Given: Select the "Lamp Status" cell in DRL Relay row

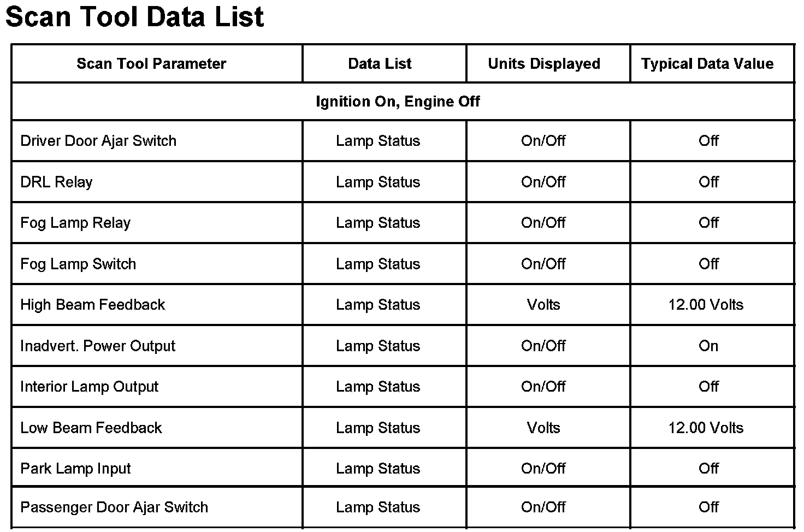Looking at the screenshot, I should [x=378, y=182].
